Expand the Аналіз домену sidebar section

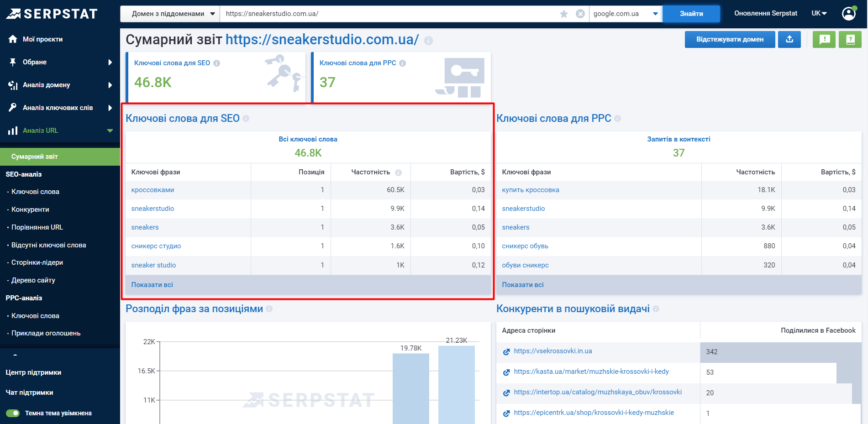(x=59, y=85)
